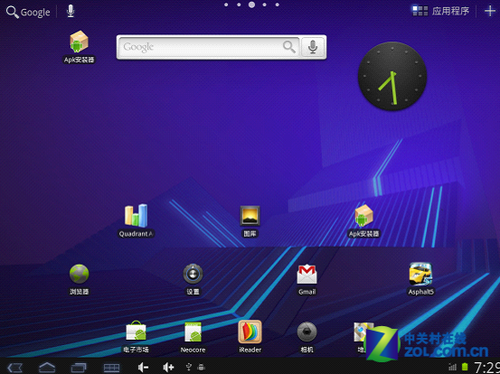Viewport: 500px width, 374px height.
Task: Open the 电子市场 market app
Action: click(136, 337)
